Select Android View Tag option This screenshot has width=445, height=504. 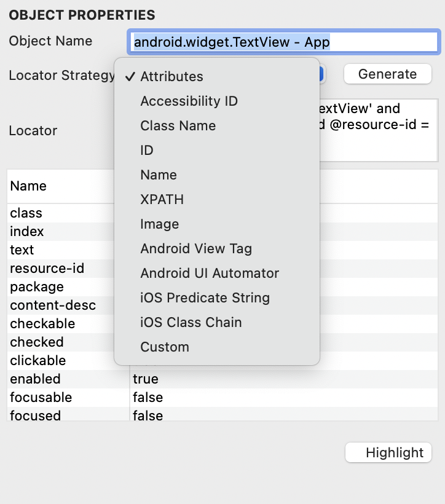(x=196, y=248)
